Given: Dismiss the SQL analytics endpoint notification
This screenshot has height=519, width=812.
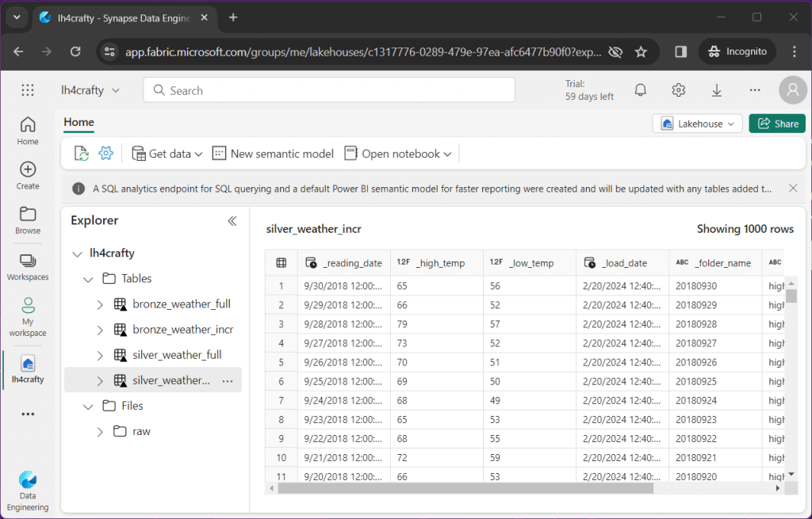Looking at the screenshot, I should 792,189.
